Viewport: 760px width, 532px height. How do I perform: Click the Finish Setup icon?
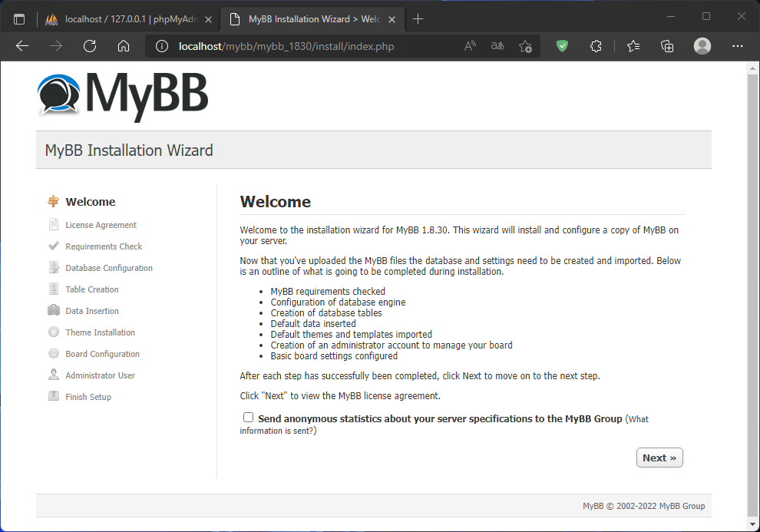click(x=53, y=396)
